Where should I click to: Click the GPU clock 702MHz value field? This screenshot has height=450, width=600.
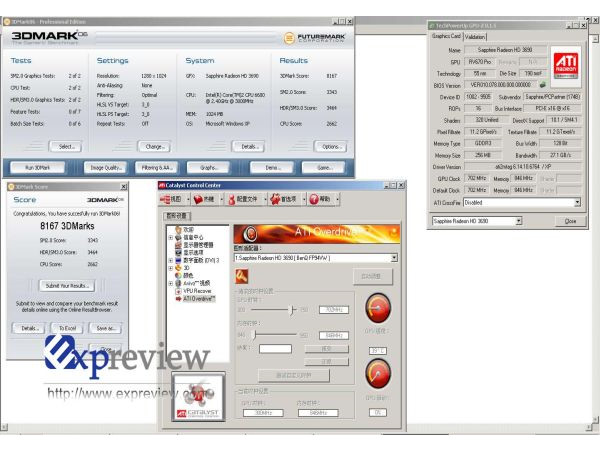(334, 310)
